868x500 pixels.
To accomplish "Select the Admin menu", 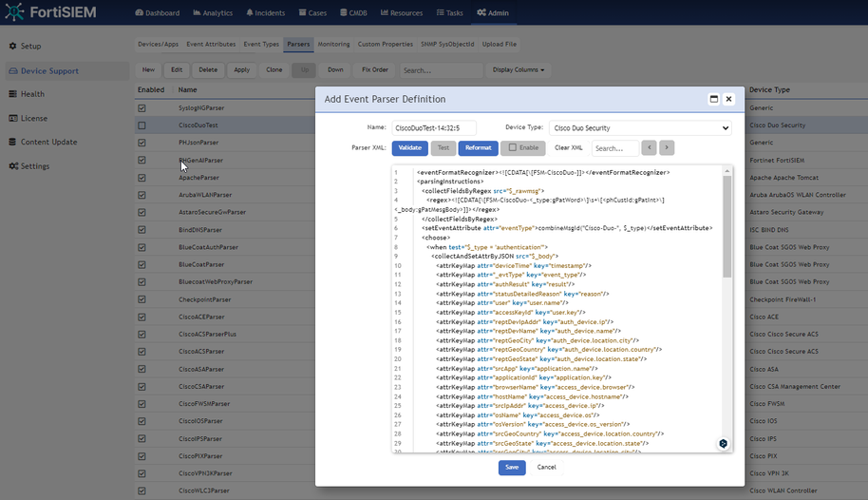I will [x=493, y=12].
